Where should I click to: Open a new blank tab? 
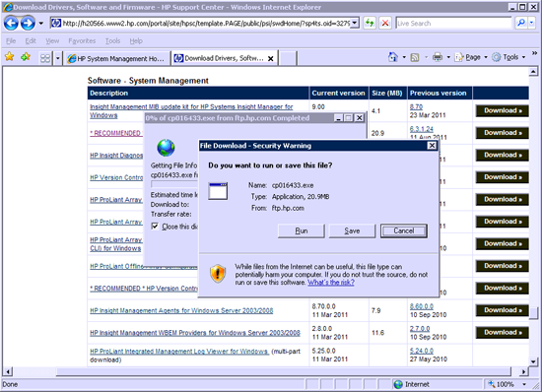(288, 58)
